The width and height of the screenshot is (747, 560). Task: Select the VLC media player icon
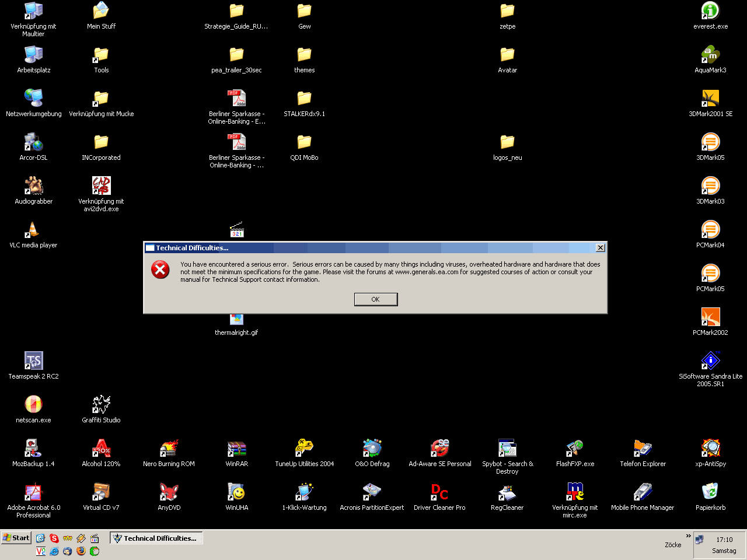tap(33, 235)
